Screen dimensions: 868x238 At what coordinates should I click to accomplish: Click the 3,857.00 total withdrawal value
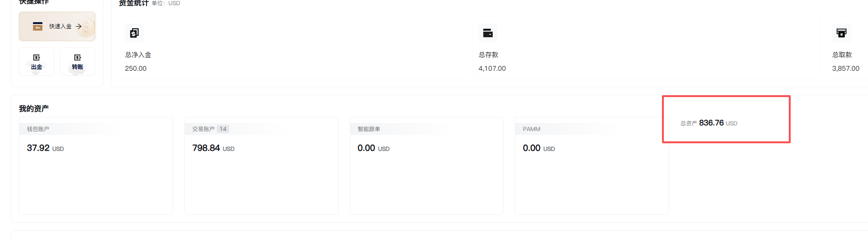tap(845, 68)
